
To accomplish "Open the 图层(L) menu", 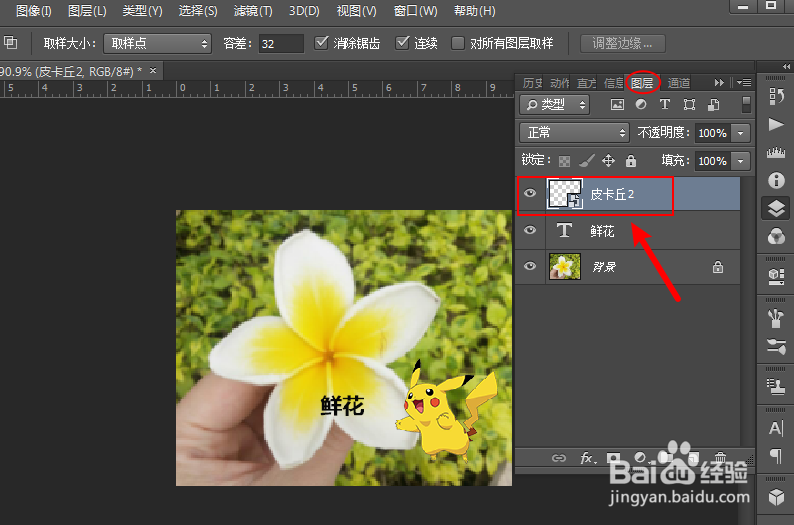I will [x=87, y=11].
